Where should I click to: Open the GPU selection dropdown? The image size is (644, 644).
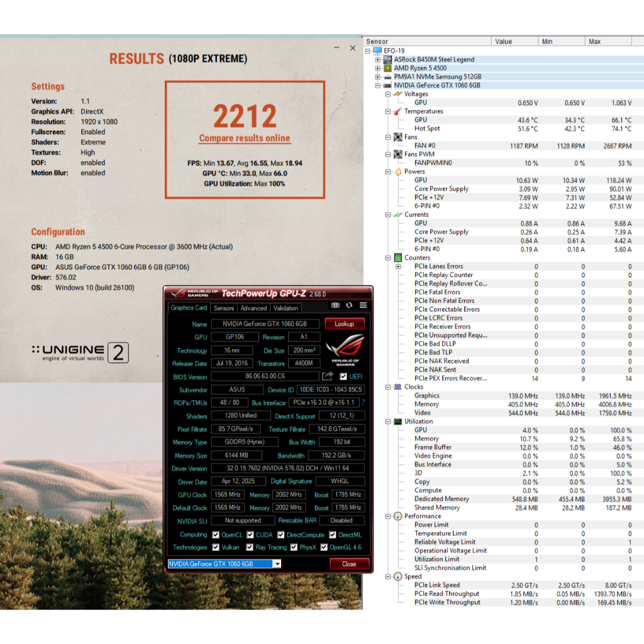pos(277,564)
